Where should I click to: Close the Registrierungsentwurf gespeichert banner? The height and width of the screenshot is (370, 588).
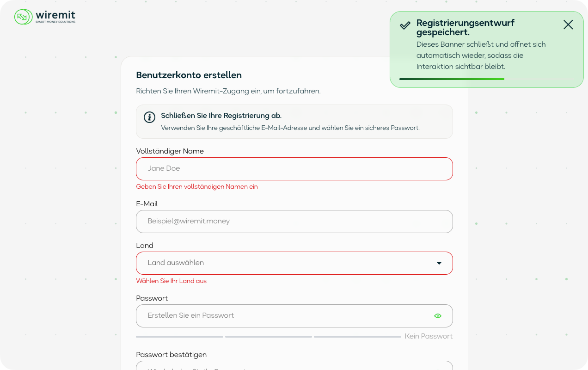click(x=568, y=25)
